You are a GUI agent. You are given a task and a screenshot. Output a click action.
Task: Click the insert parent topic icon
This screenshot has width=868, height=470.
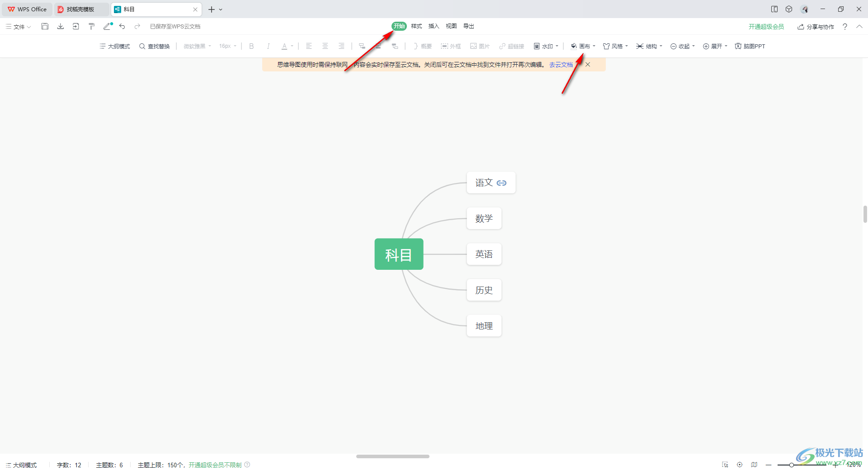point(395,46)
